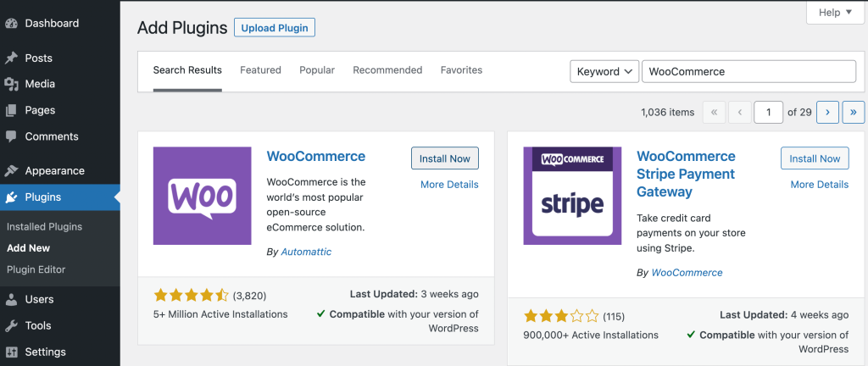Switch to the Favorites tab

click(x=461, y=70)
